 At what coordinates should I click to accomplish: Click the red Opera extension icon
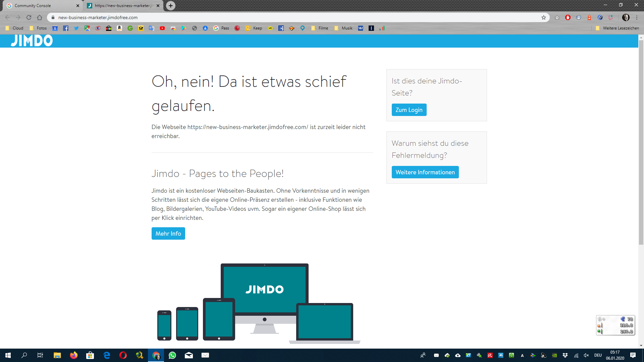pos(568,17)
